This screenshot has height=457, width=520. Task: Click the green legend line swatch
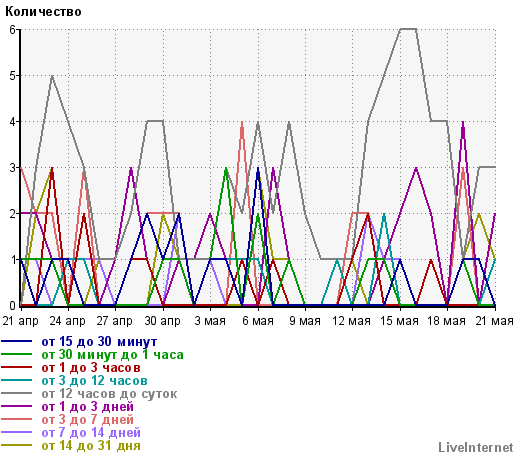click(x=17, y=354)
